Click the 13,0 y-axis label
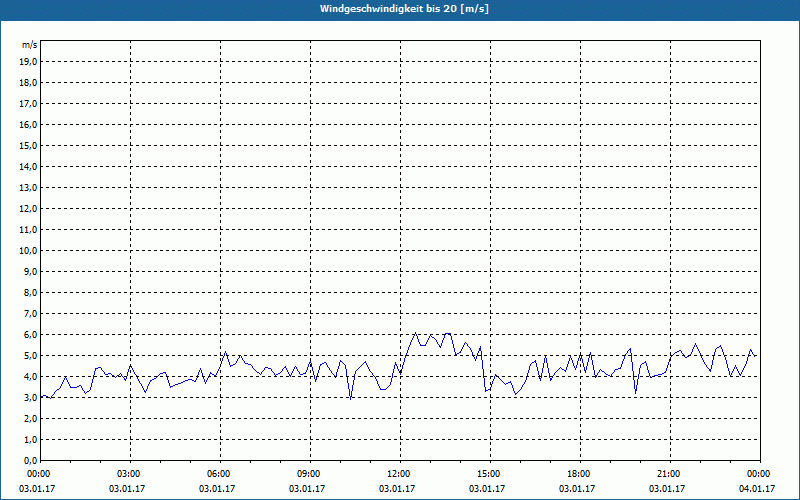This screenshot has height=500, width=800. tap(29, 187)
